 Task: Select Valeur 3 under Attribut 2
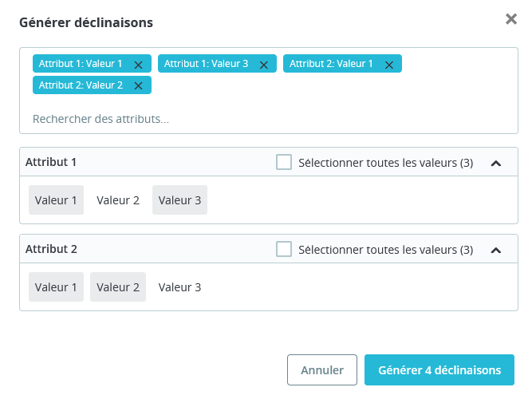(179, 287)
